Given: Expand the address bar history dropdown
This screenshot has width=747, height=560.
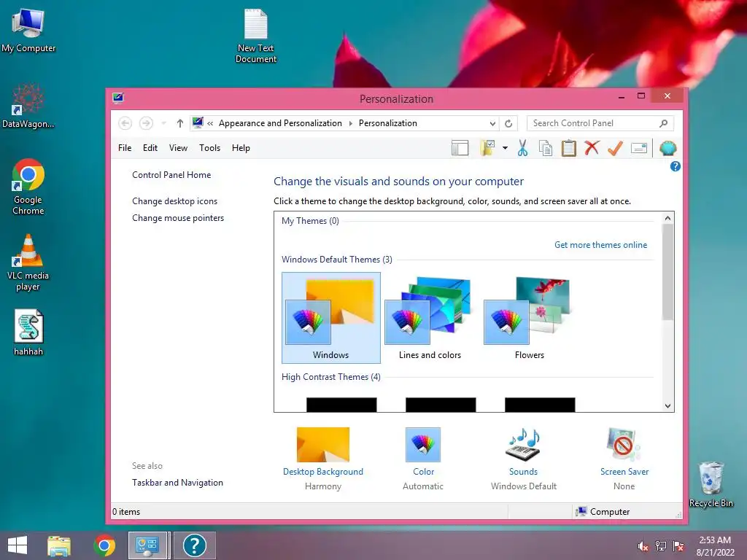Looking at the screenshot, I should (492, 123).
